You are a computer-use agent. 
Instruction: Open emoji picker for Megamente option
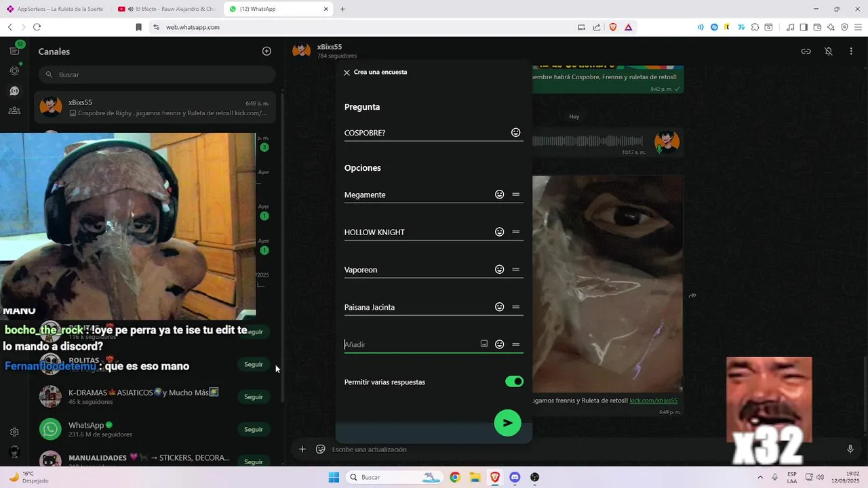[x=500, y=195]
